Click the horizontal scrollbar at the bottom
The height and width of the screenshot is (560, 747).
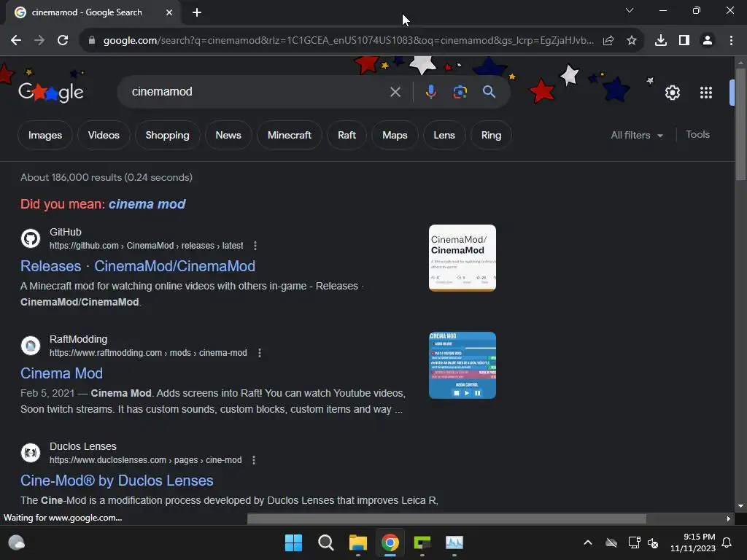pos(446,518)
